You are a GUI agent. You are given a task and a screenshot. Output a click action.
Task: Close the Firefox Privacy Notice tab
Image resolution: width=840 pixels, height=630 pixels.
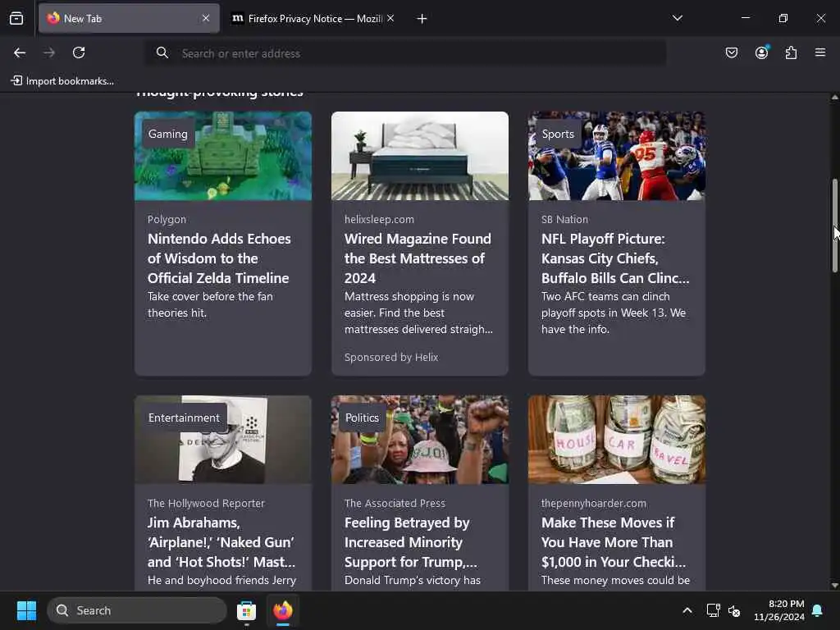390,18
